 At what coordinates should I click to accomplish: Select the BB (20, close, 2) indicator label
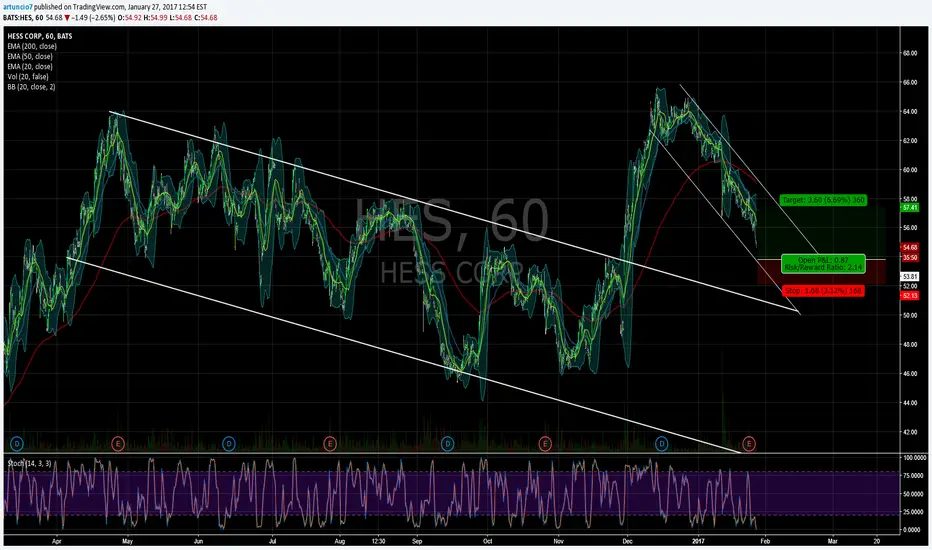click(32, 87)
